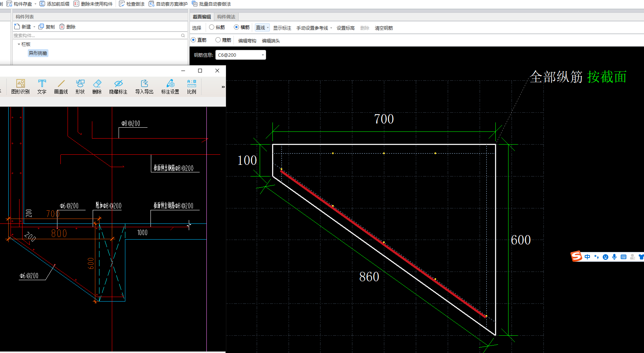Image resolution: width=644 pixels, height=353 pixels.
Task: Click the 导入导出 icon
Action: 144,83
